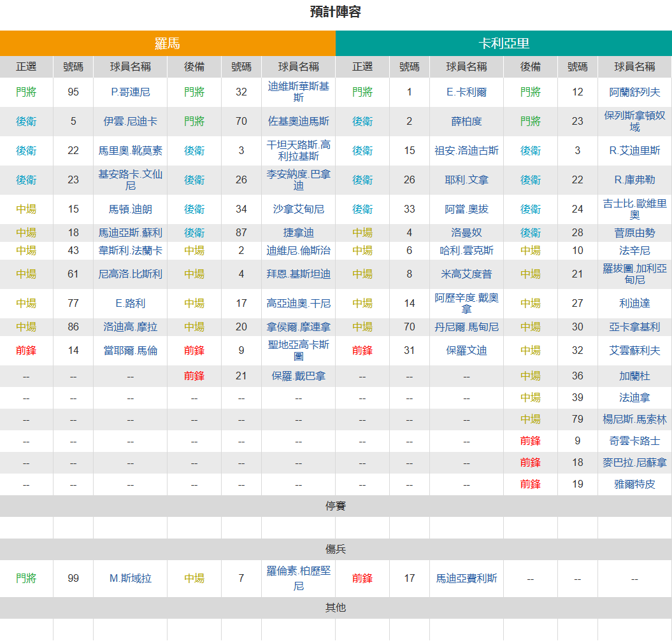The image size is (672, 641).
Task: Select the teal 卡利亞里 team header
Action: [504, 43]
